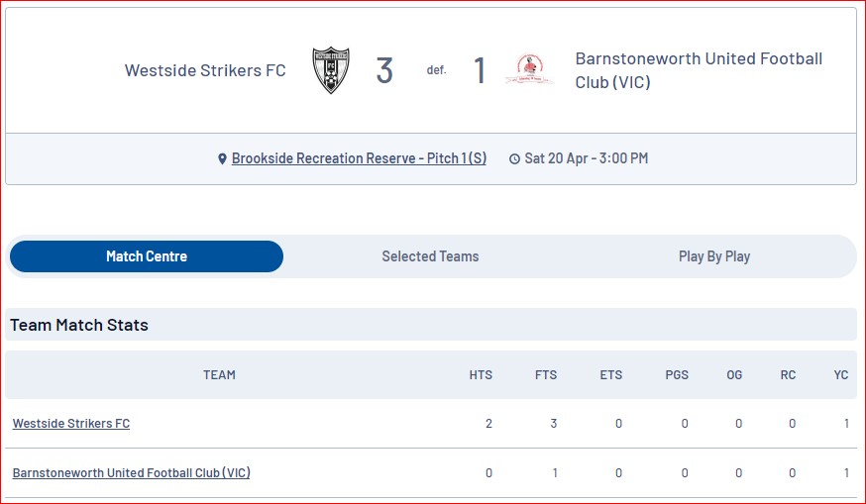Image resolution: width=866 pixels, height=504 pixels.
Task: Switch to the Match Centre tab
Action: click(147, 256)
